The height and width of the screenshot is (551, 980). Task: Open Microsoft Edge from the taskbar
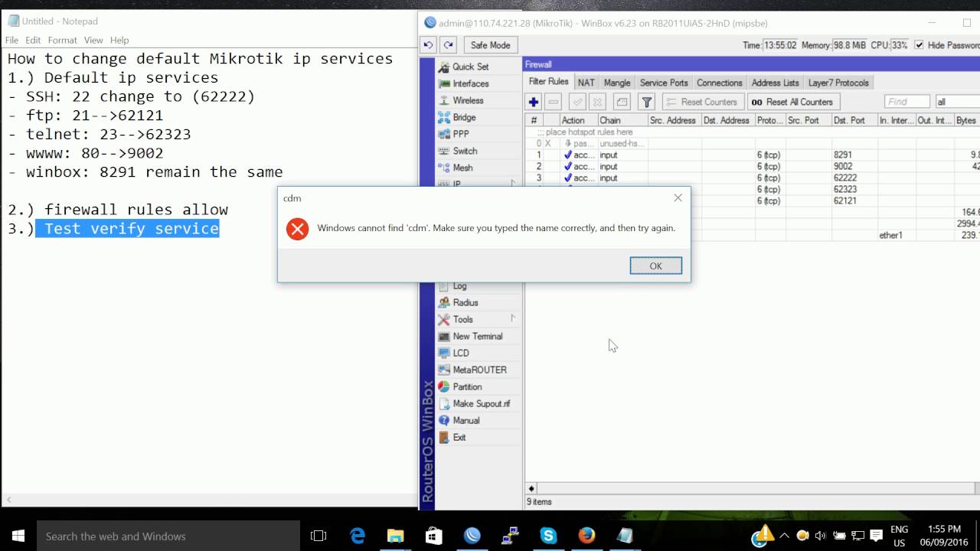358,536
